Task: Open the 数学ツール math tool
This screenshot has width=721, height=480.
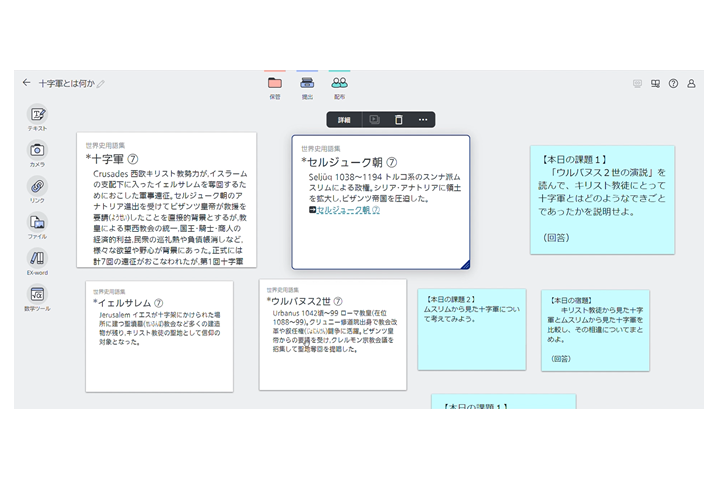Action: [37, 294]
